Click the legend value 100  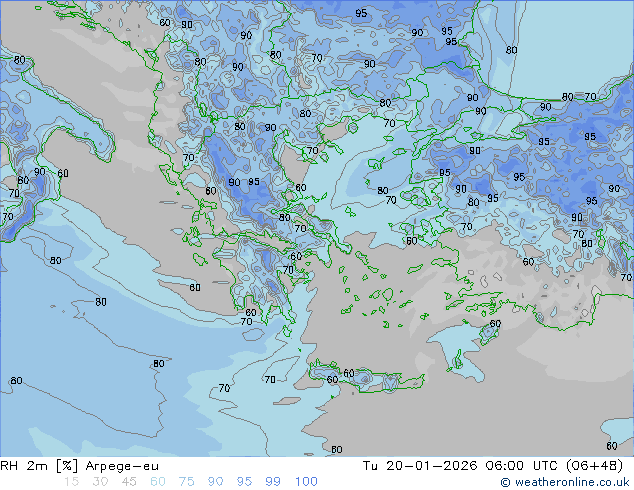(x=306, y=482)
